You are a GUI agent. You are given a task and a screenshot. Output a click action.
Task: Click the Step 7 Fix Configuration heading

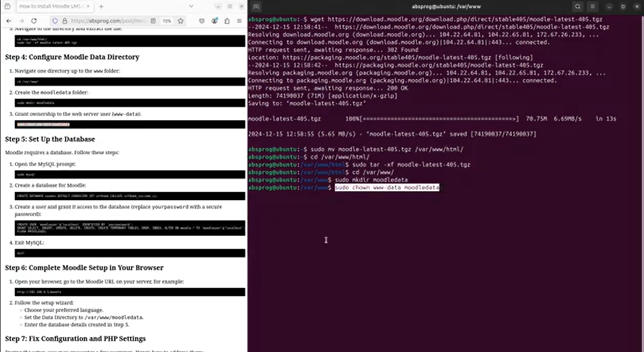(x=75, y=338)
